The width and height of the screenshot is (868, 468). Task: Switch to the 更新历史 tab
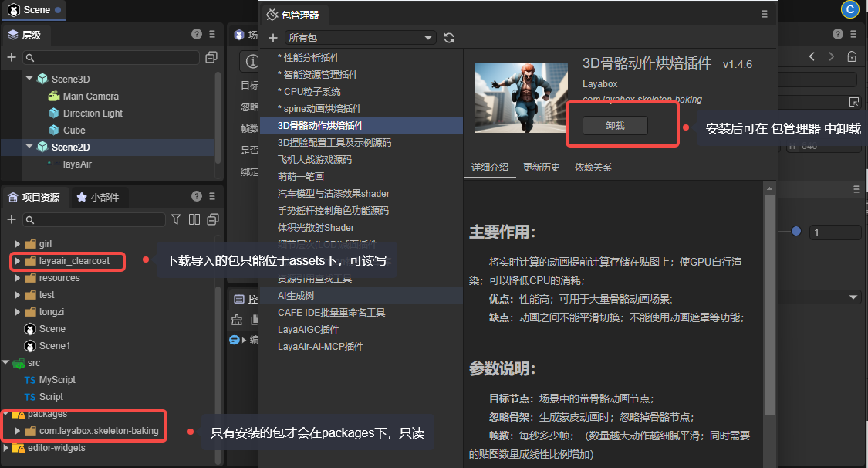[541, 168]
